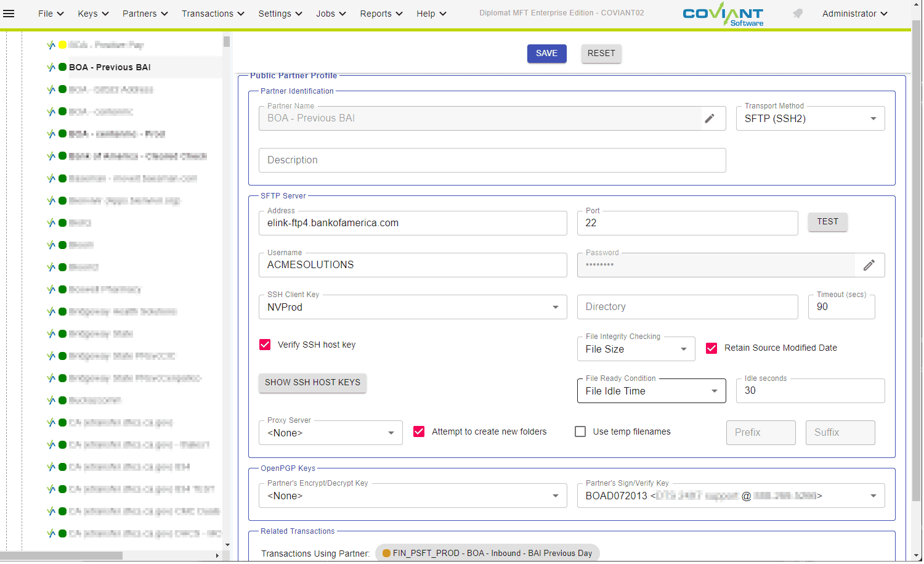Open the Keys menu
924x564 pixels.
tap(93, 14)
